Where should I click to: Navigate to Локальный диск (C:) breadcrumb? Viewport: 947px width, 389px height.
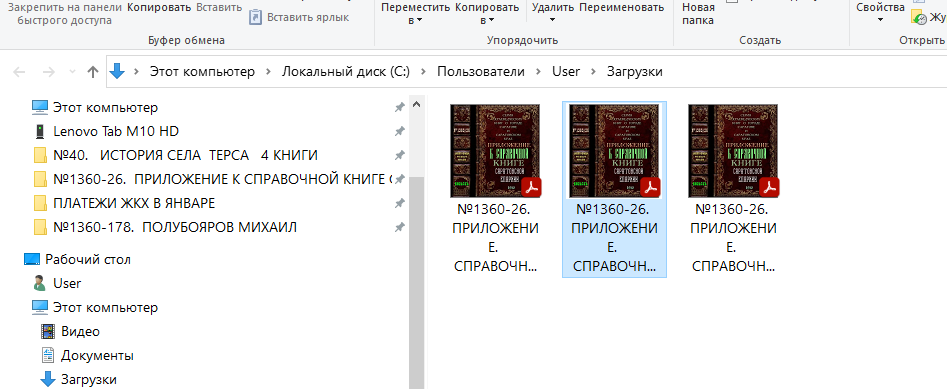point(346,71)
